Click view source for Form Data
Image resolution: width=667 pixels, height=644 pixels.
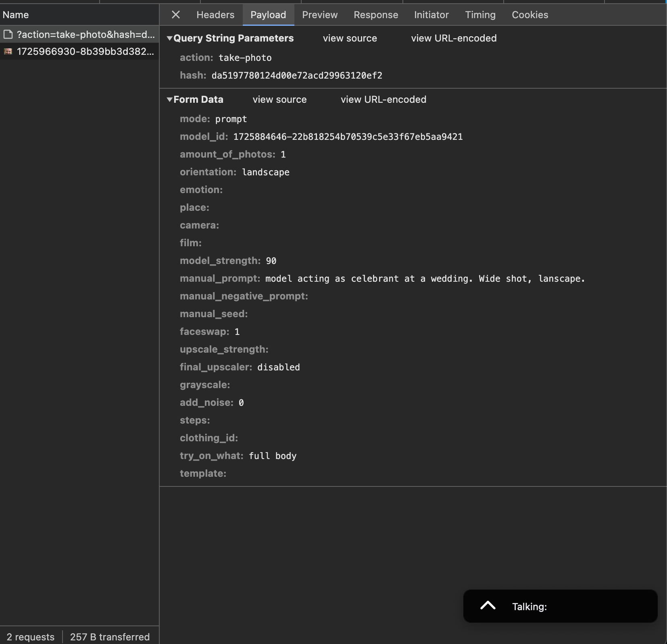click(279, 100)
